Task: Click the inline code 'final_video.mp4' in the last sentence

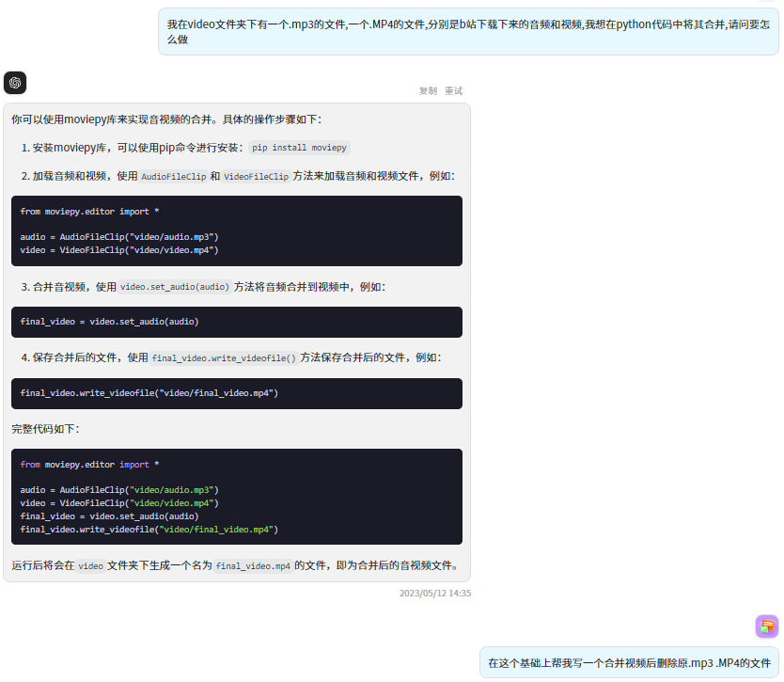Action: [253, 566]
